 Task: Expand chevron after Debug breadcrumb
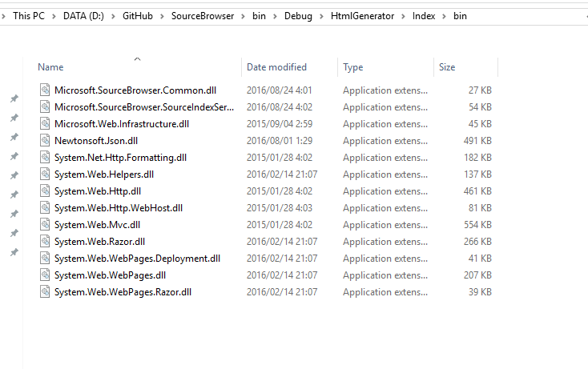click(321, 17)
